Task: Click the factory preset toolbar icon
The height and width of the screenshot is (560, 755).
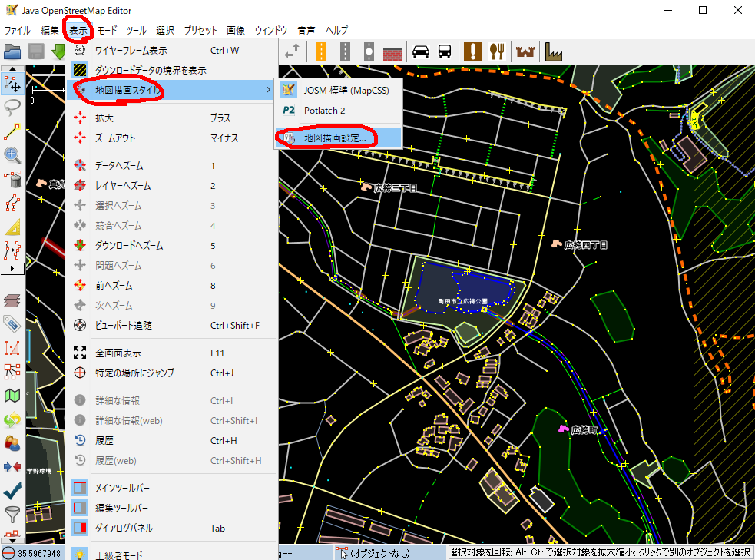Action: (x=554, y=51)
